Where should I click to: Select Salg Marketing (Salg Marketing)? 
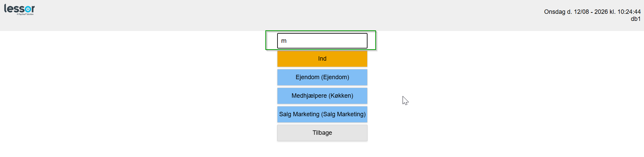pyautogui.click(x=322, y=114)
